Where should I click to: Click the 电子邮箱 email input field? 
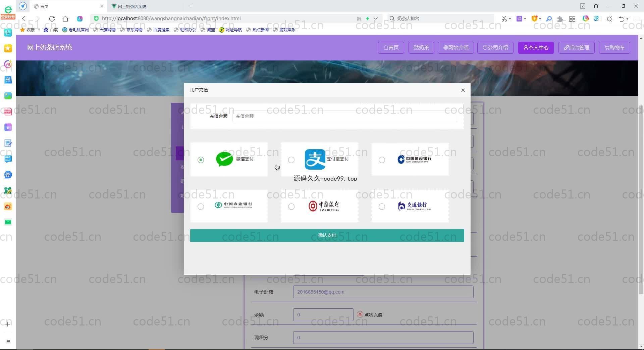383,292
